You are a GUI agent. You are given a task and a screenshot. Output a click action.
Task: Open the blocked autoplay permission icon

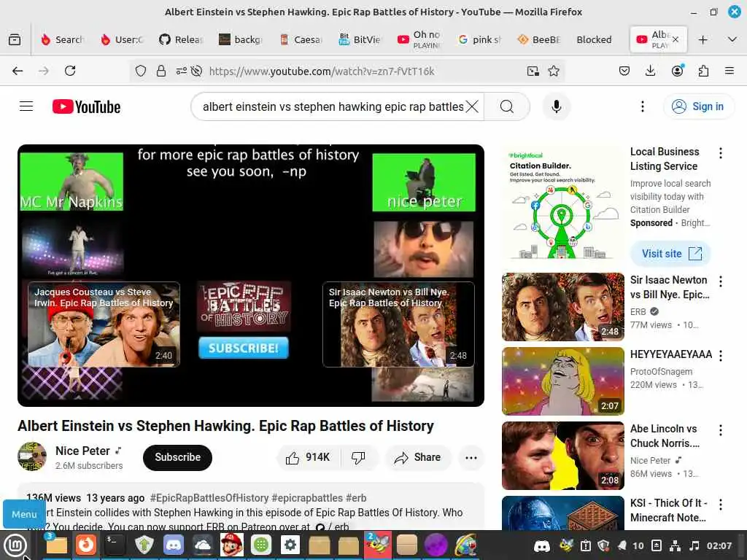click(x=196, y=71)
